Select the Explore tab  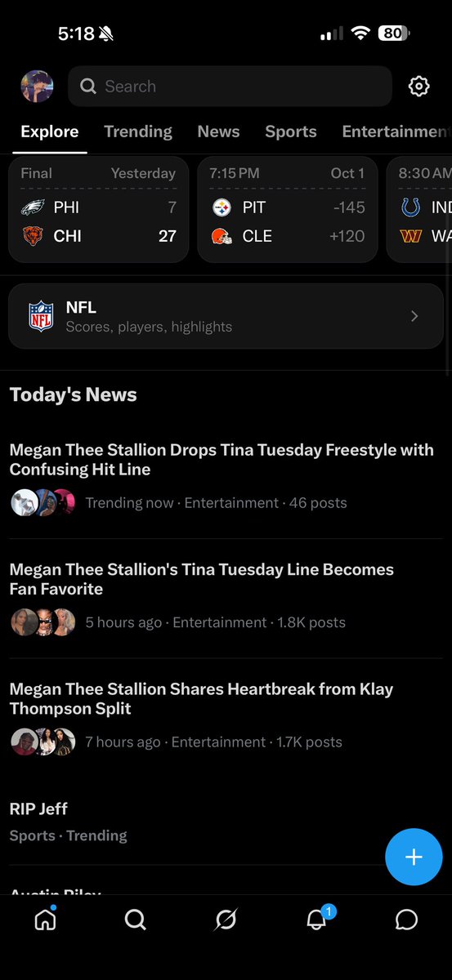[x=50, y=131]
